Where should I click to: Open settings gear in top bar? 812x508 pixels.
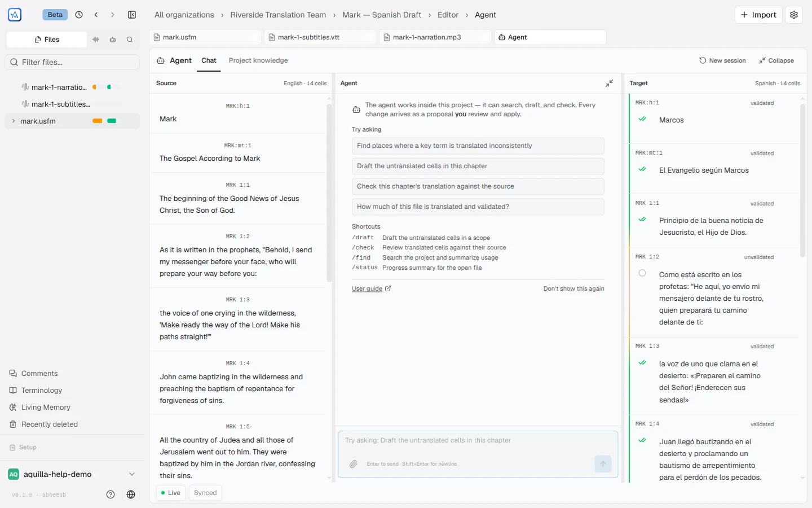tap(794, 15)
